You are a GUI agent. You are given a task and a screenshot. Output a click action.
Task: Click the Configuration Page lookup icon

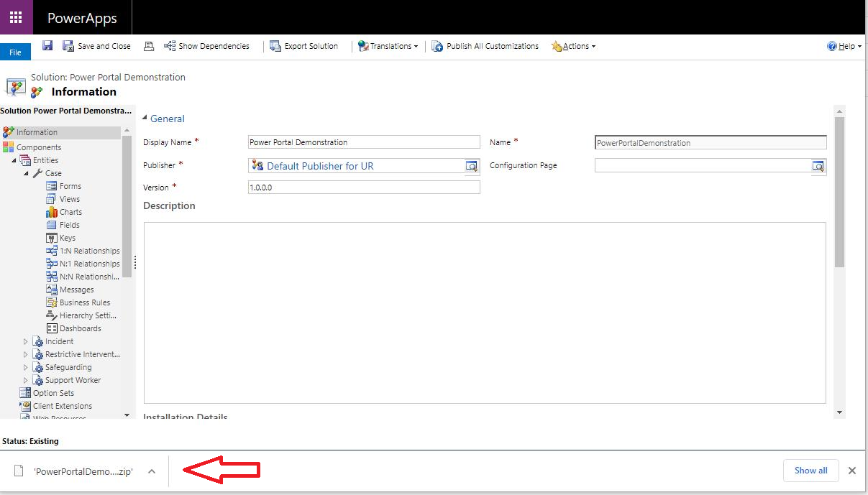(818, 166)
